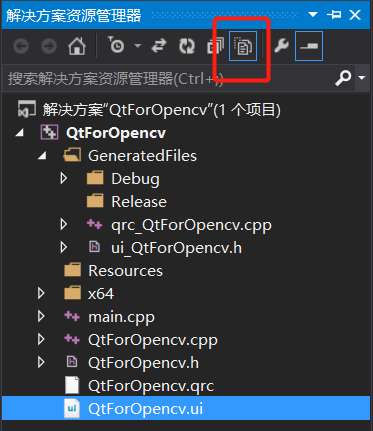Select main.cpp file

click(x=121, y=317)
